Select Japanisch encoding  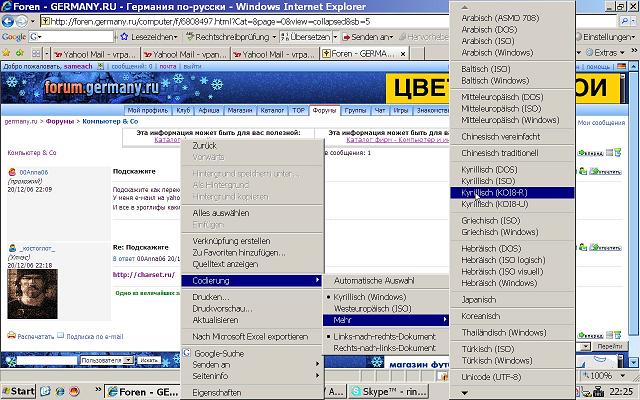pos(512,300)
